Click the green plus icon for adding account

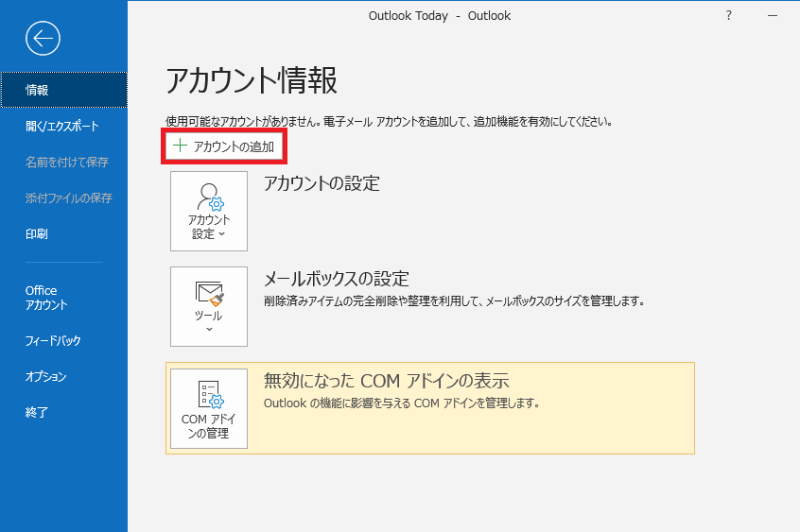click(180, 146)
